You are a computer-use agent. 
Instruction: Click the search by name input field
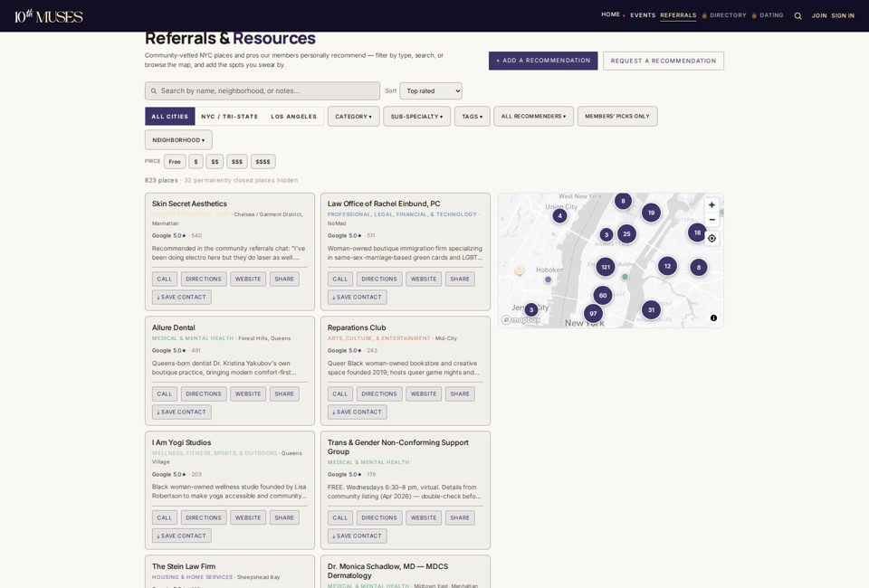tap(263, 90)
